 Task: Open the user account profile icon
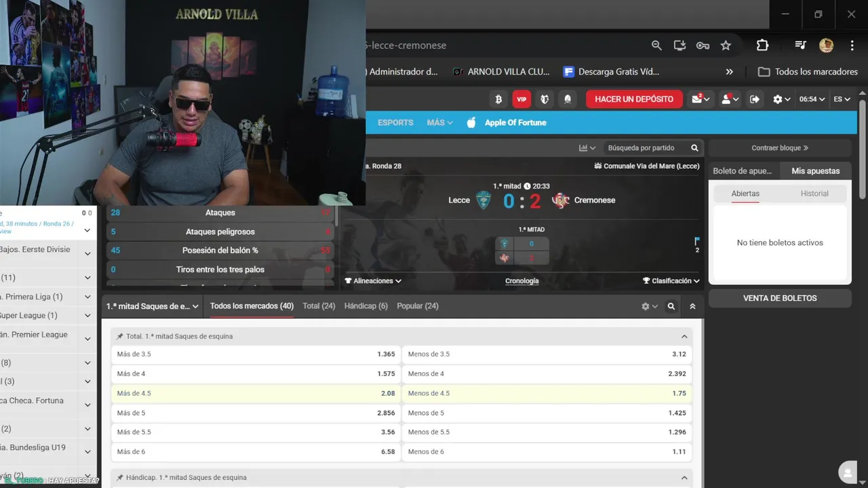click(x=730, y=99)
